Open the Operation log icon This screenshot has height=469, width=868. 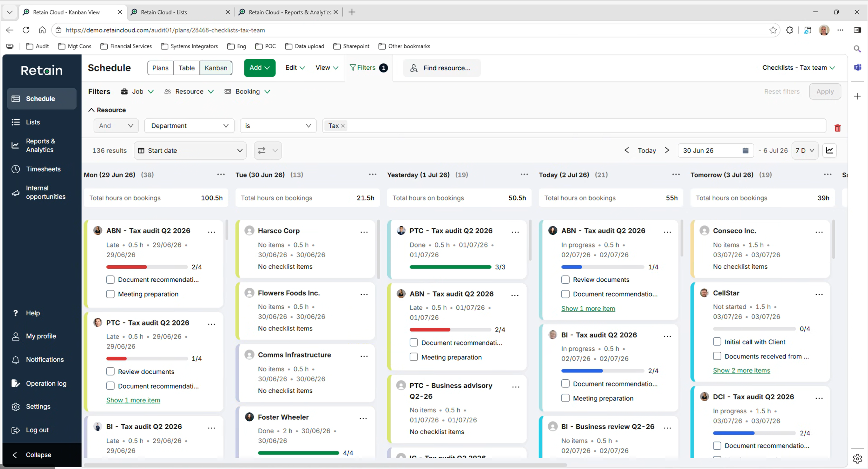pyautogui.click(x=15, y=383)
